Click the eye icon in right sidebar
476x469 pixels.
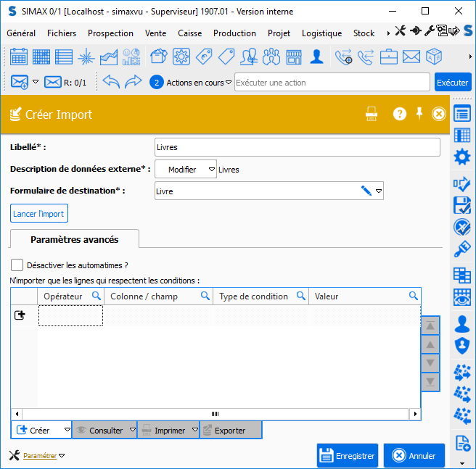461,297
